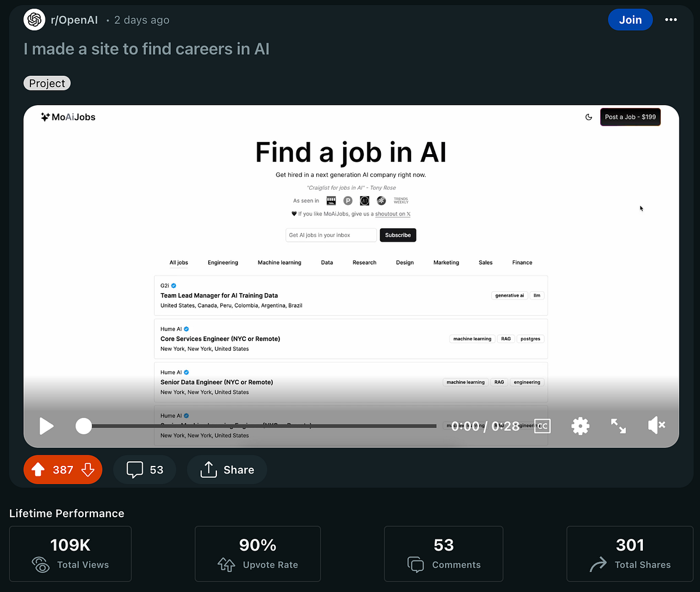Click the Get AI jobs email field

point(330,235)
